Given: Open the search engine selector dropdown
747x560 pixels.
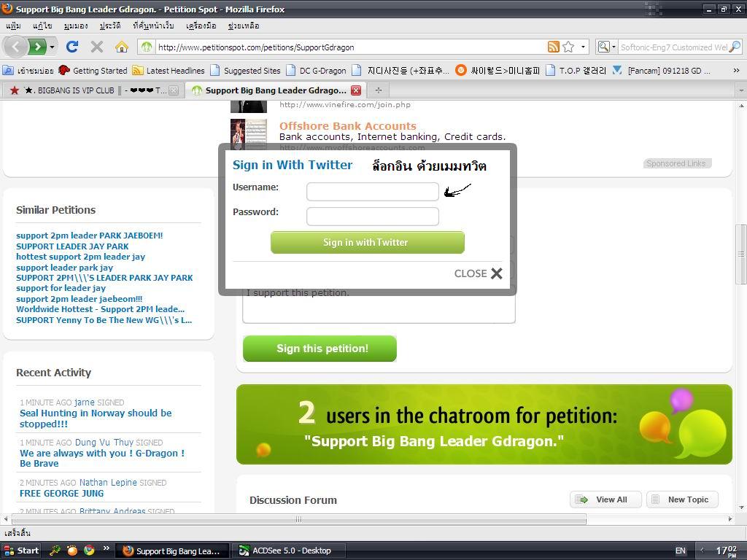Looking at the screenshot, I should pos(606,47).
